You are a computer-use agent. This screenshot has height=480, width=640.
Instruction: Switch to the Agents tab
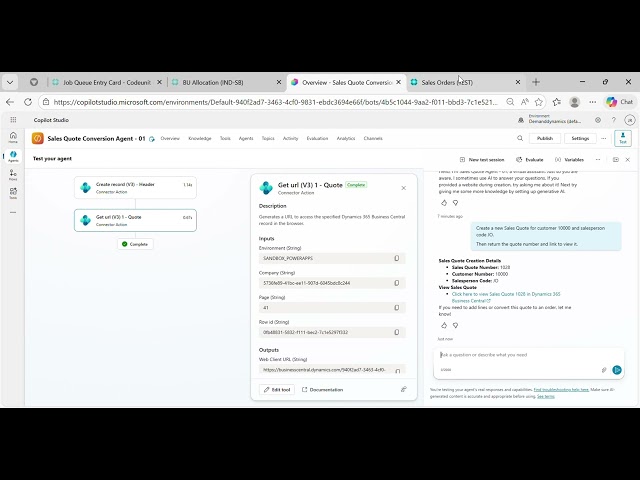[x=246, y=138]
